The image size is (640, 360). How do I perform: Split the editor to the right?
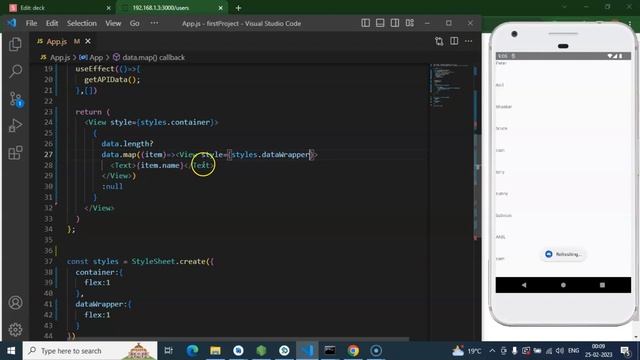tap(454, 41)
